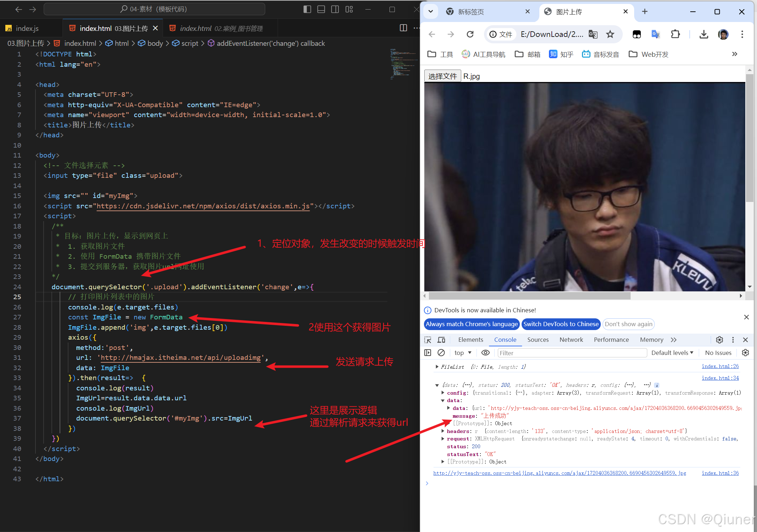The width and height of the screenshot is (757, 532).
Task: Go back in VS Code navigation history
Action: (x=19, y=10)
